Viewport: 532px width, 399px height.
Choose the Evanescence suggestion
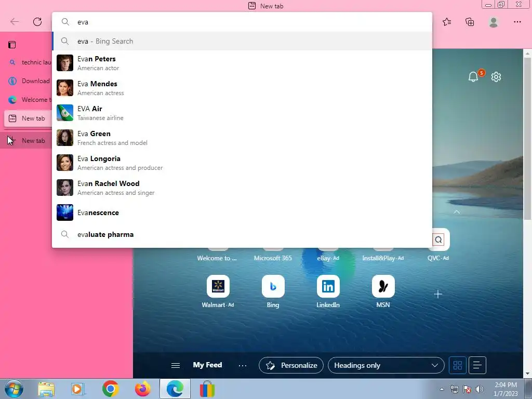click(x=242, y=212)
